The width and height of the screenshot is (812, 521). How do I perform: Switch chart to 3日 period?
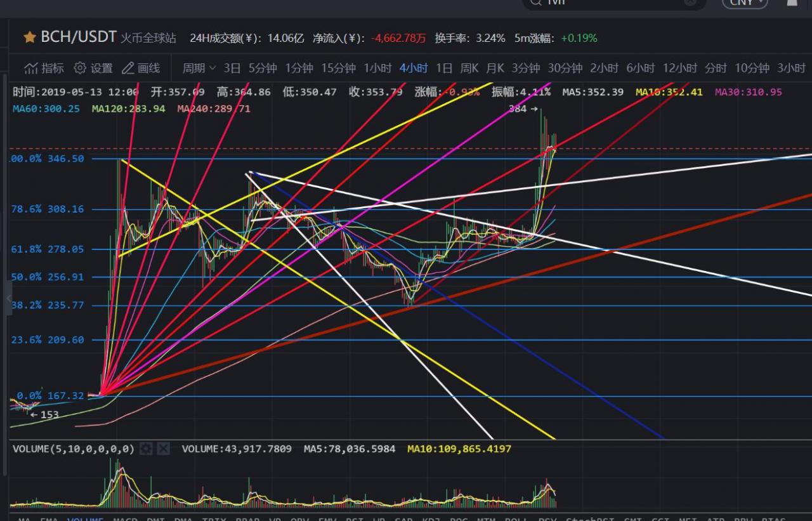tap(232, 68)
